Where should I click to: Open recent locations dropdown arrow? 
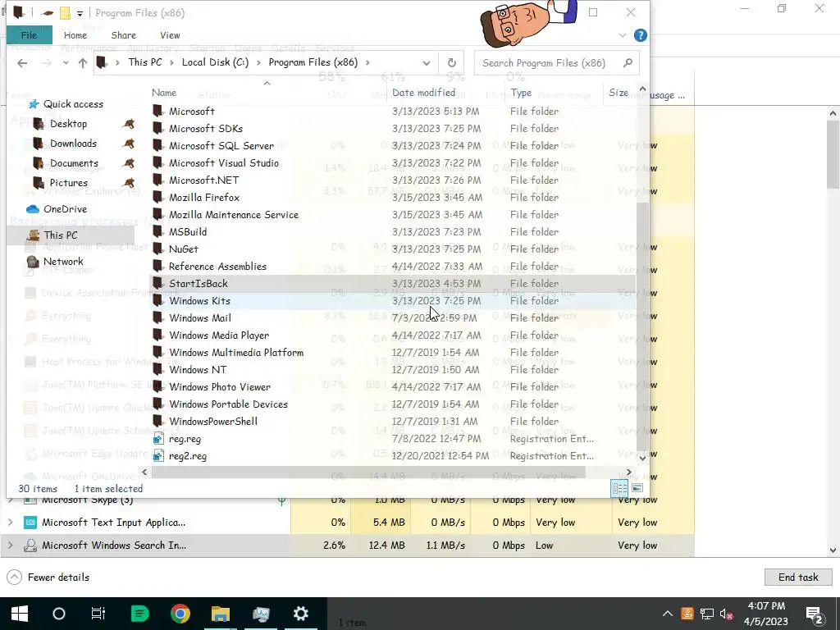point(66,62)
